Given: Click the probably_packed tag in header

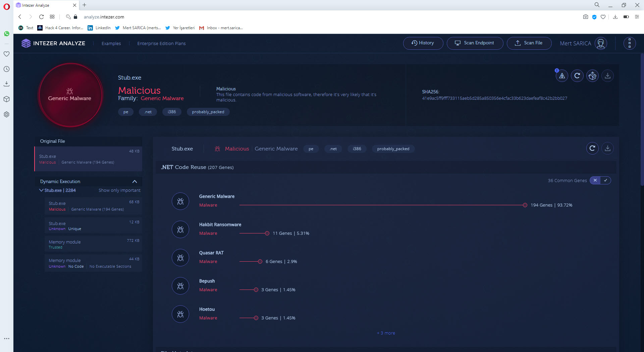Looking at the screenshot, I should click(208, 112).
